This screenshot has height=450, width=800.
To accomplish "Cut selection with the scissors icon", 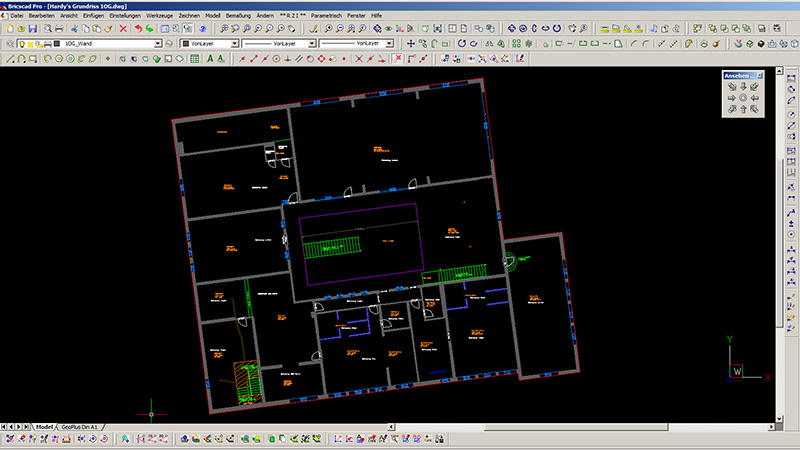I will coord(74,29).
